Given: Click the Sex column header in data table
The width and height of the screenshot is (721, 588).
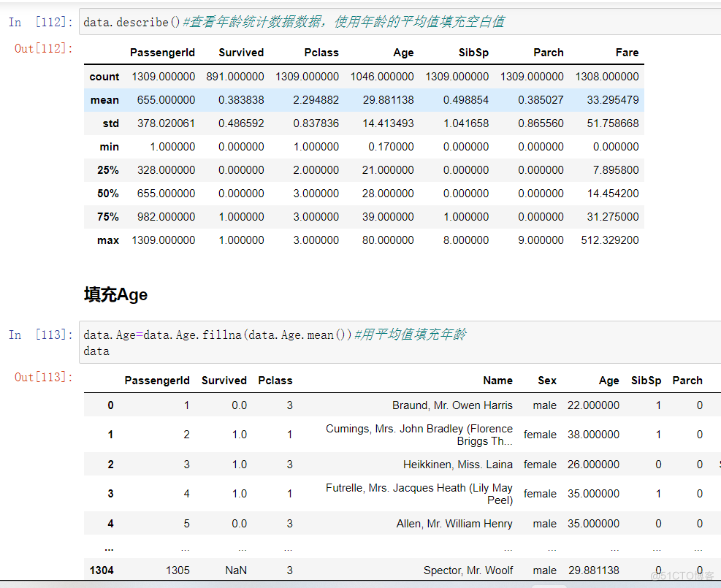Looking at the screenshot, I should point(547,381).
